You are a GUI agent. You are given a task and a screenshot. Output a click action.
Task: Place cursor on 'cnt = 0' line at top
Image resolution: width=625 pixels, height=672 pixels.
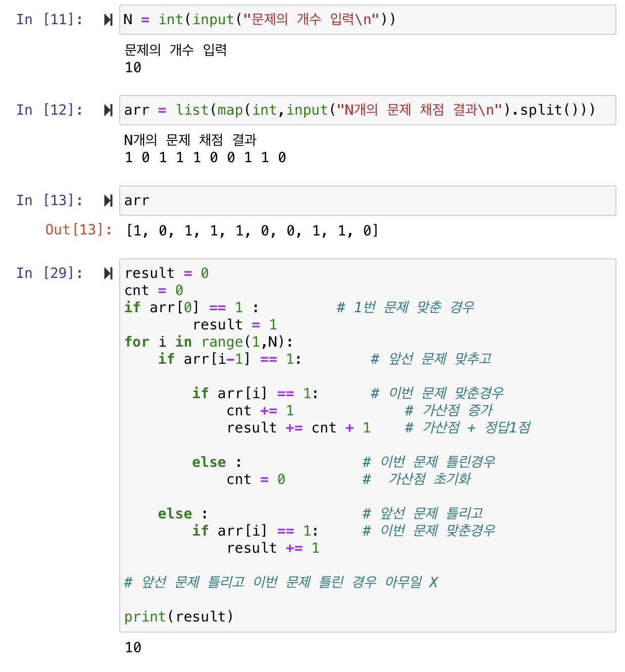pyautogui.click(x=154, y=291)
